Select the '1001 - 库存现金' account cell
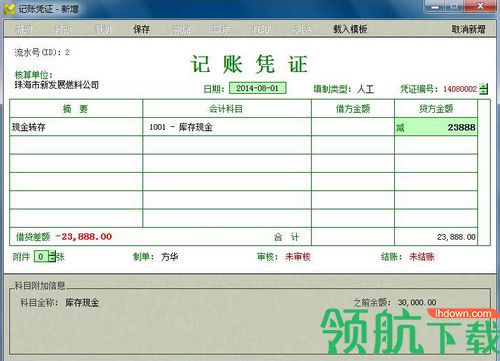This screenshot has height=361, width=500. (227, 127)
